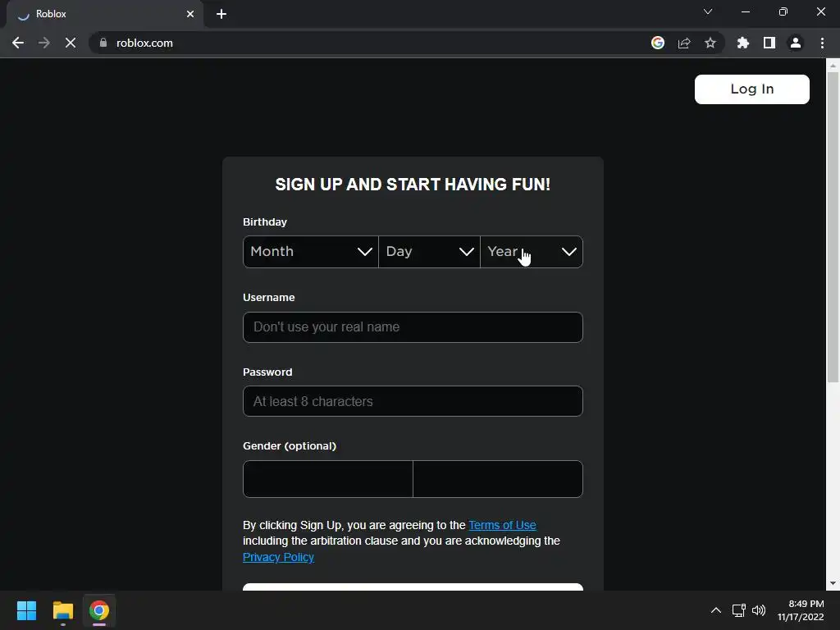Open the Privacy Policy link

pos(278,557)
